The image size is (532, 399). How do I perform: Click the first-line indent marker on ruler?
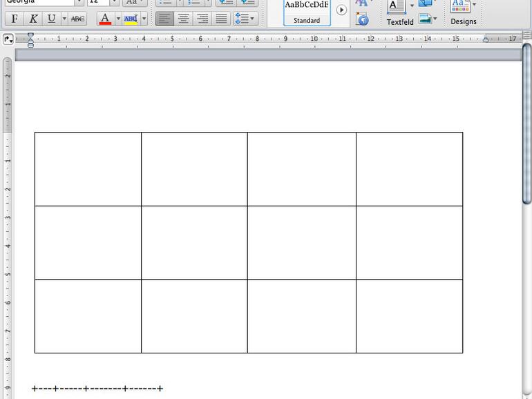click(30, 36)
